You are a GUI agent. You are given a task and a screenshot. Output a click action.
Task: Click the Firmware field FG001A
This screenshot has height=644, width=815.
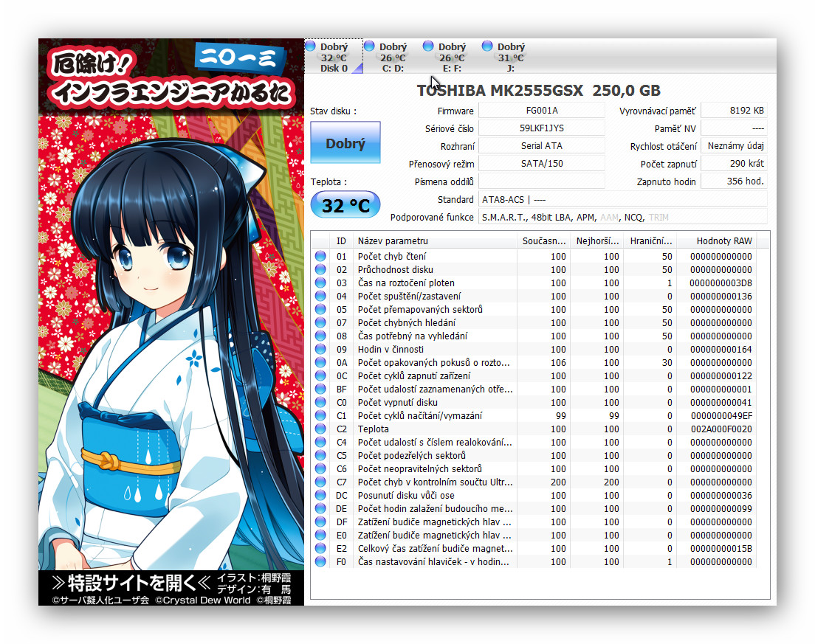point(542,111)
